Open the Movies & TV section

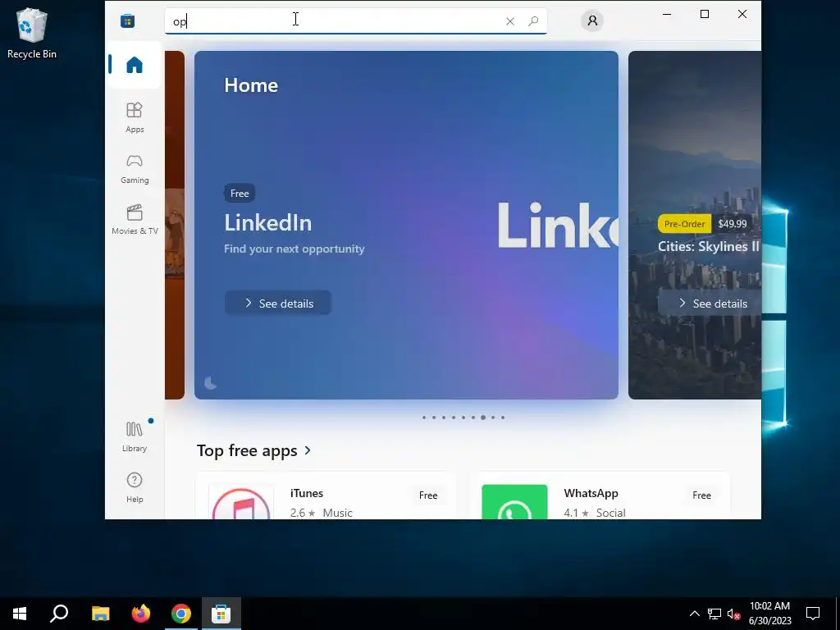(135, 219)
